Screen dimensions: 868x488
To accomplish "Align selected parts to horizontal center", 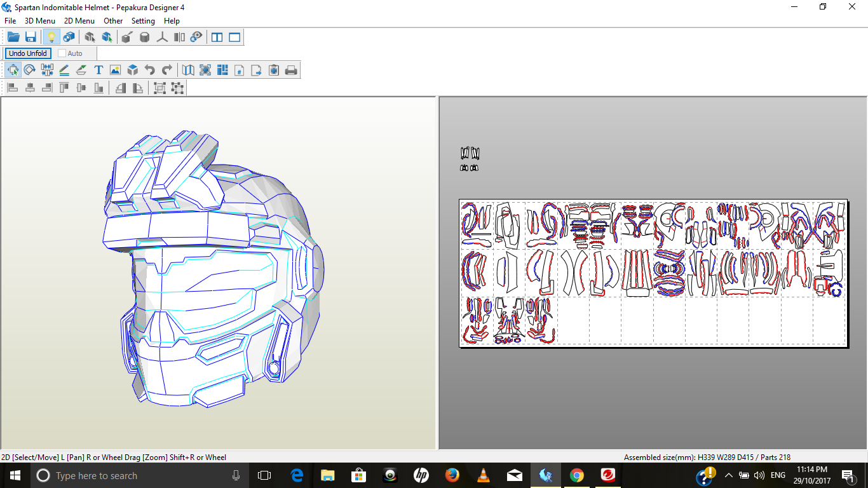I will (x=30, y=88).
